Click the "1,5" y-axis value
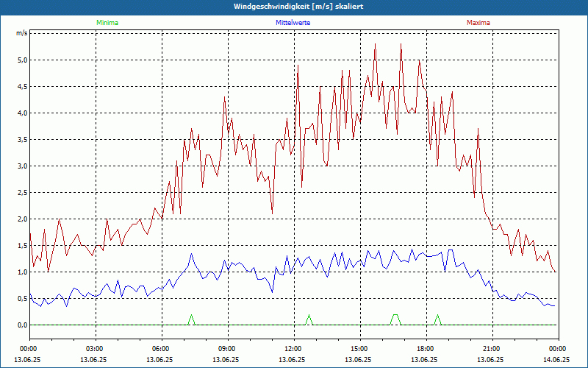 (x=23, y=246)
